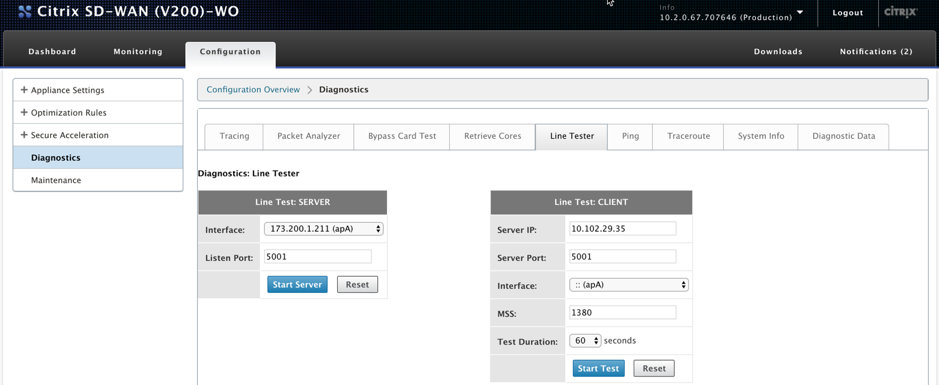Click the Citrix logo icon in header

[900, 12]
